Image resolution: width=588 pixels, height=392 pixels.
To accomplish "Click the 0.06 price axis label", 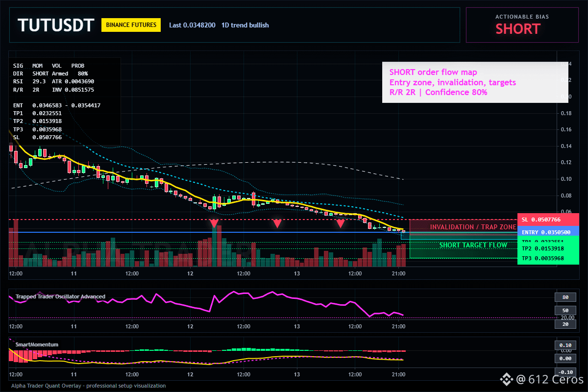I will pyautogui.click(x=565, y=212).
